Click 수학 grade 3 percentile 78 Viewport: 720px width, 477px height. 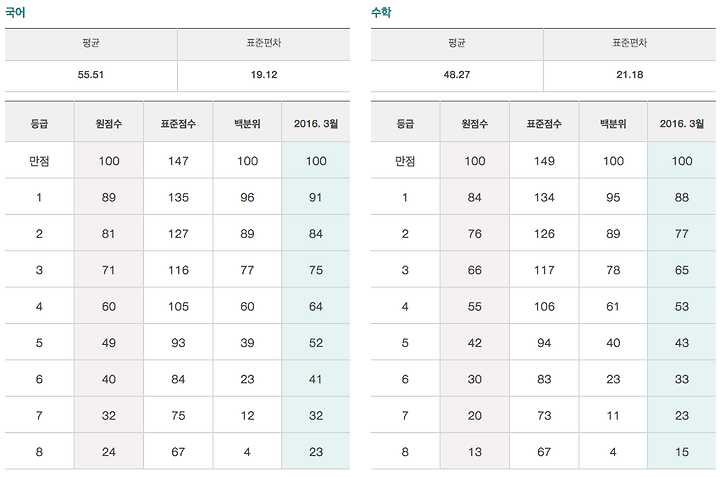tap(613, 270)
